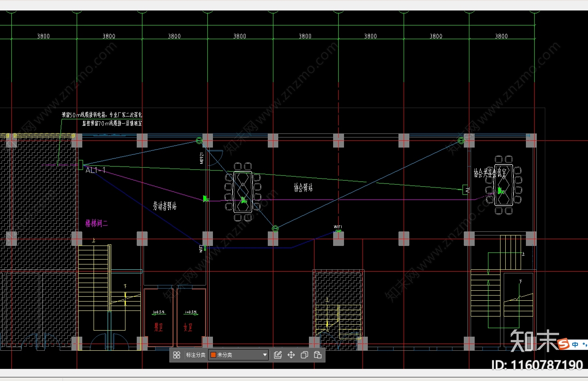Select the move annotation arrows icon

291,355
